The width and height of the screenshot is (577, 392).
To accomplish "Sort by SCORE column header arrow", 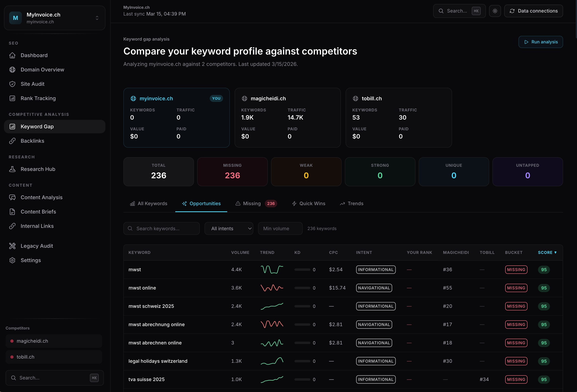I will (555, 253).
